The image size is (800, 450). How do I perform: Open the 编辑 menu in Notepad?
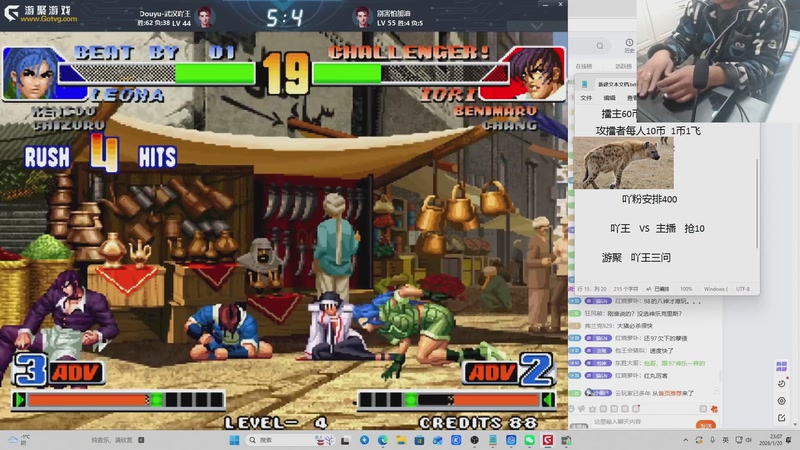pyautogui.click(x=610, y=98)
